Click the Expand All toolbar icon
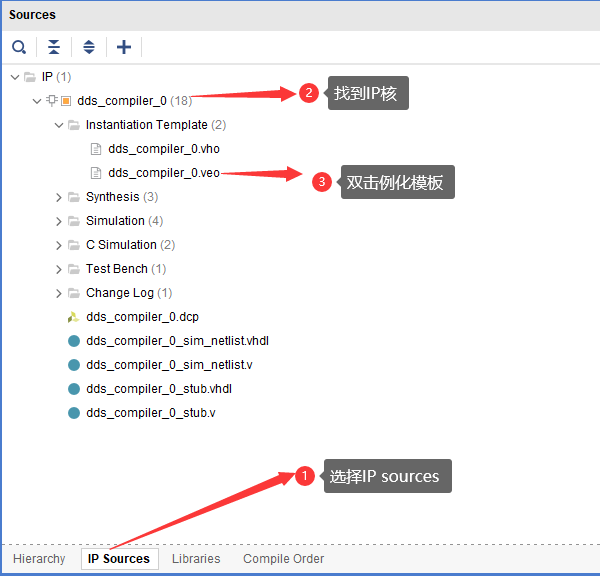 (89, 47)
